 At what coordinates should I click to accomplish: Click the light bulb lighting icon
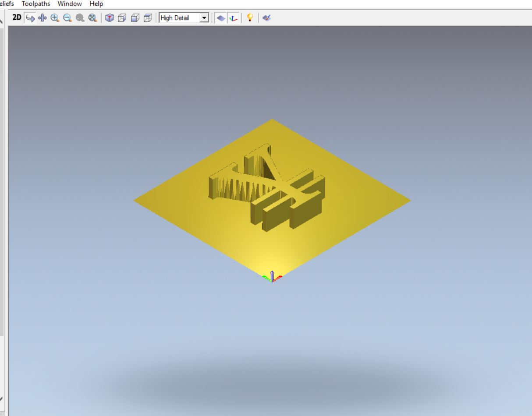(x=250, y=18)
